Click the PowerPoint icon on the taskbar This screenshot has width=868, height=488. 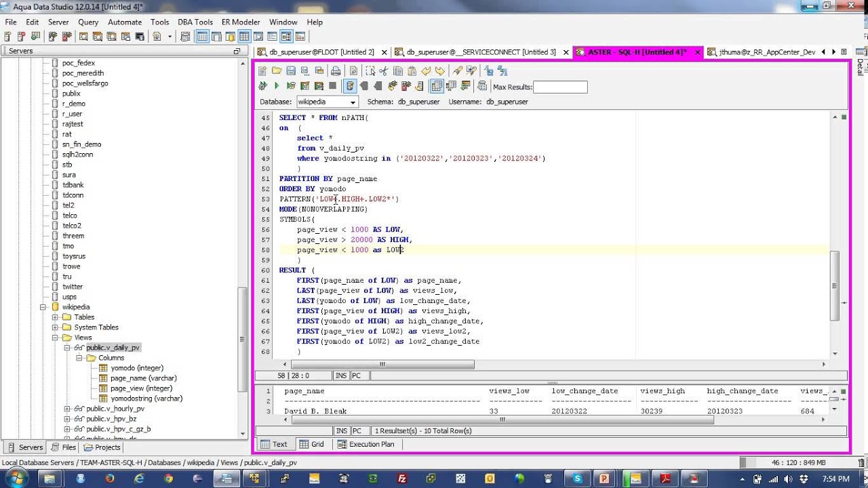[605, 479]
